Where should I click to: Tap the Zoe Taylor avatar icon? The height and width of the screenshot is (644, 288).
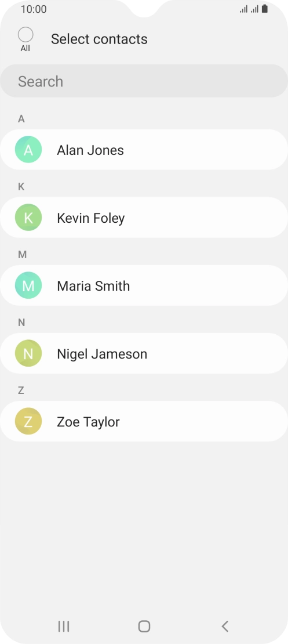(x=28, y=421)
